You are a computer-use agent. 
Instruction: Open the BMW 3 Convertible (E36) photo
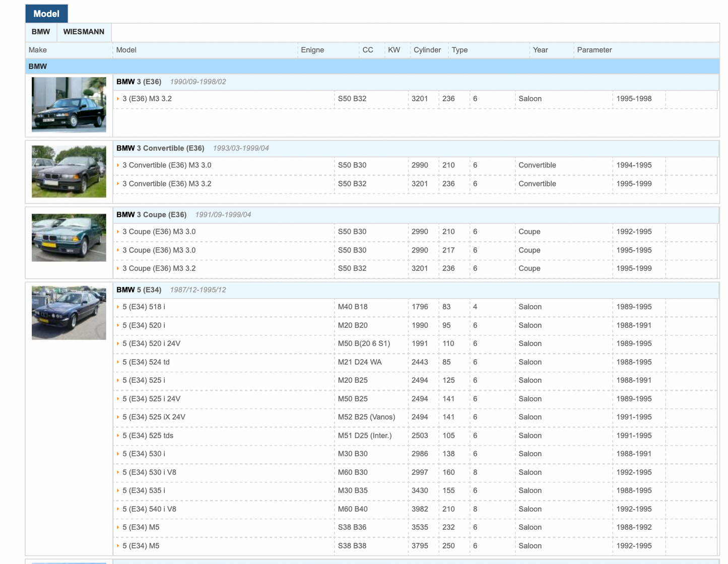pos(69,171)
